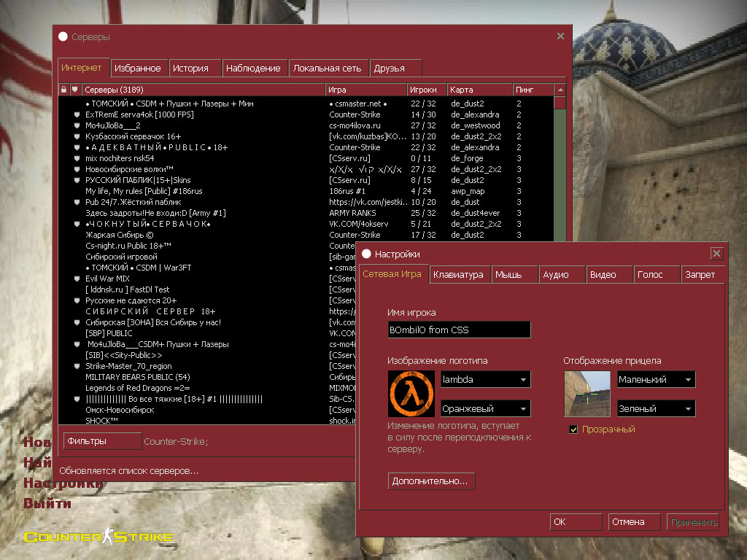Sort by the Пинг column header

pos(533,90)
